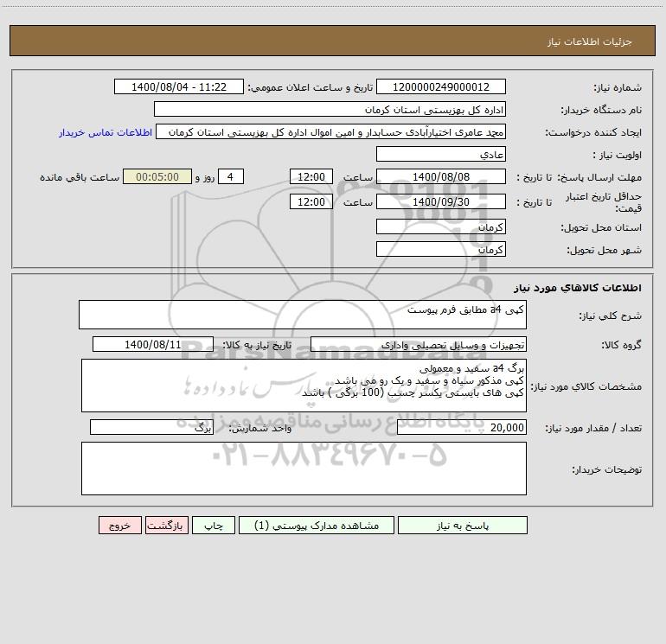The image size is (666, 644).
Task: Click the announcement date field 1400/08/04 - 11:22
Action: tap(179, 86)
